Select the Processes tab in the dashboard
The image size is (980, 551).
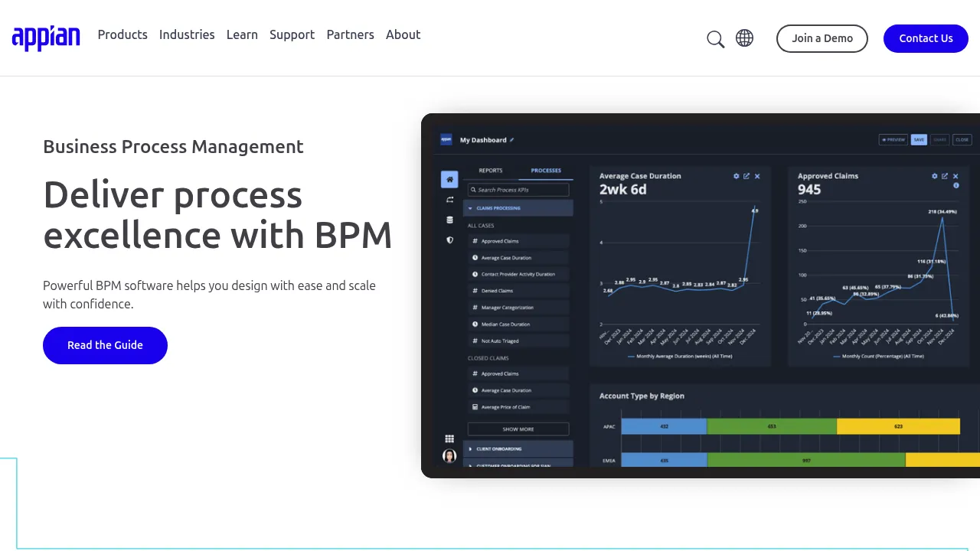click(x=546, y=171)
